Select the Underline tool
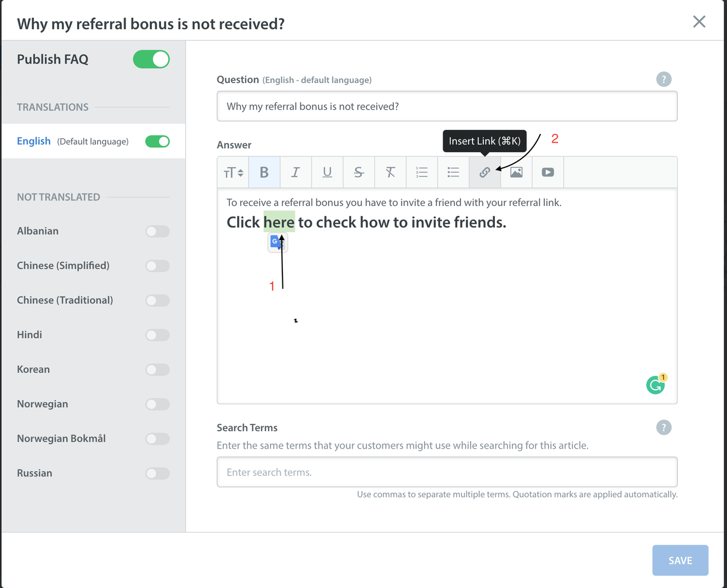This screenshot has width=727, height=588. pyautogui.click(x=327, y=172)
